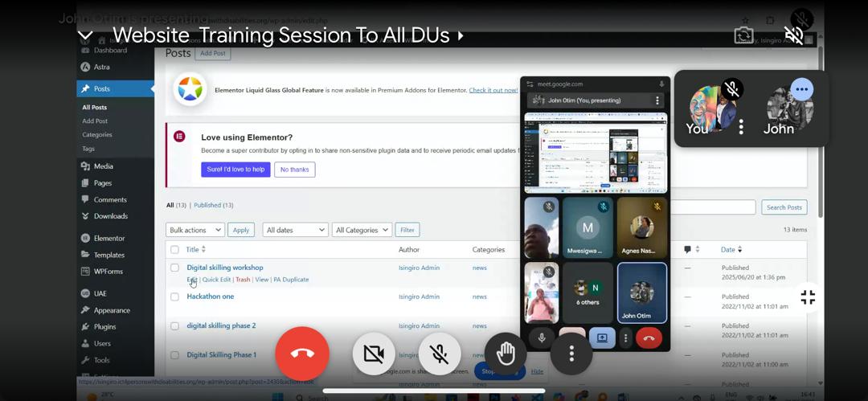Open the blue ellipsis on John's tile

coord(801,88)
